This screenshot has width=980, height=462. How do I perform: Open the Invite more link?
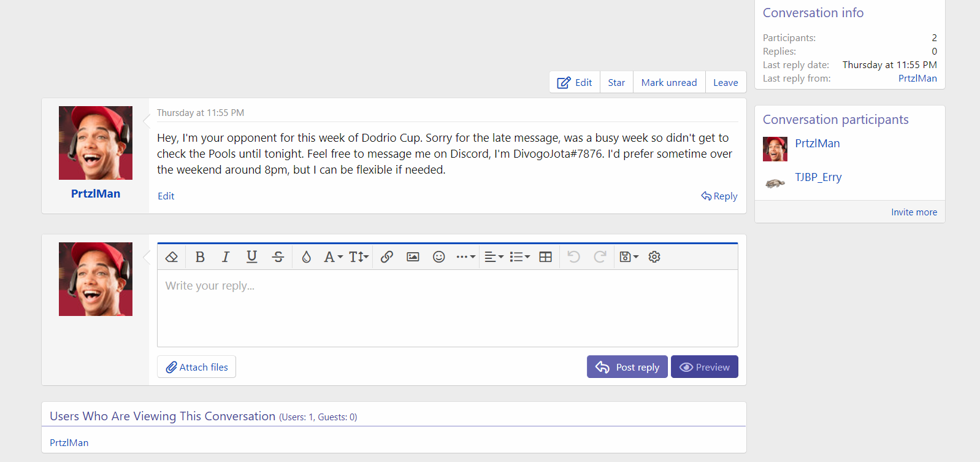pos(914,212)
